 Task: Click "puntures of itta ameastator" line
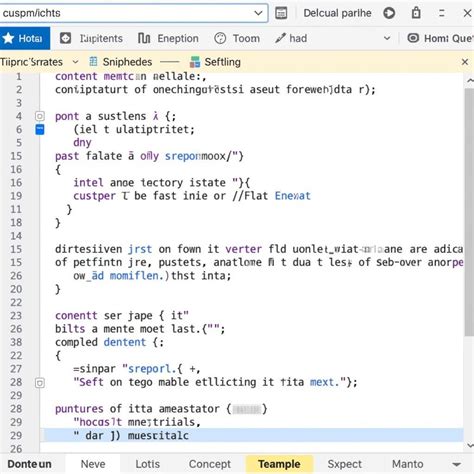click(161, 409)
